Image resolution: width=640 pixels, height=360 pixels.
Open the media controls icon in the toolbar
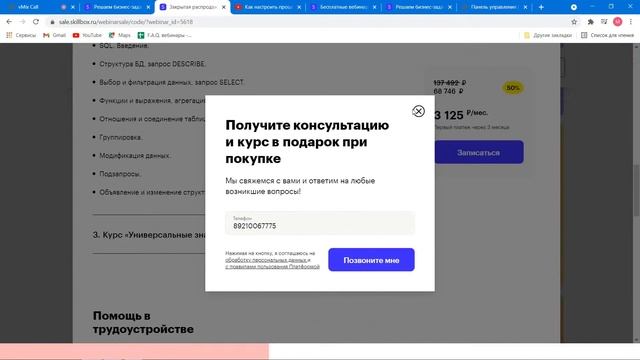tap(604, 22)
